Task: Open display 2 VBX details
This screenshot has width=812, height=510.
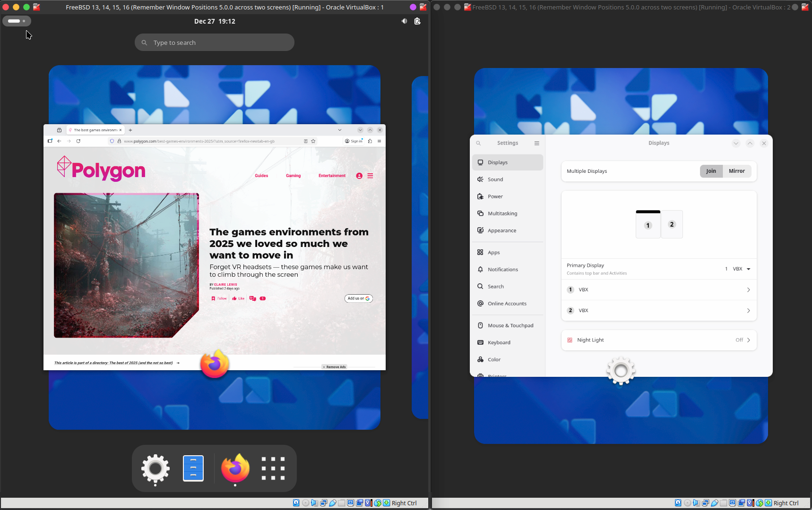Action: pyautogui.click(x=658, y=311)
